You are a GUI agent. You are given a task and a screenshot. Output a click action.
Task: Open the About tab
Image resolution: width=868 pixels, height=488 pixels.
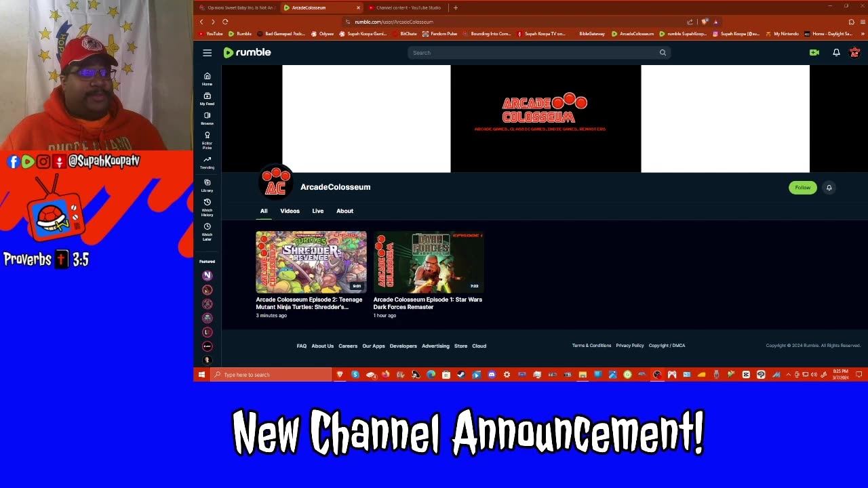(344, 211)
